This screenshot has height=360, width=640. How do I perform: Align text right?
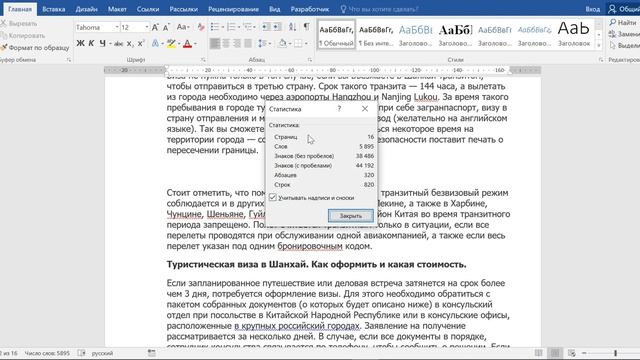[x=237, y=43]
